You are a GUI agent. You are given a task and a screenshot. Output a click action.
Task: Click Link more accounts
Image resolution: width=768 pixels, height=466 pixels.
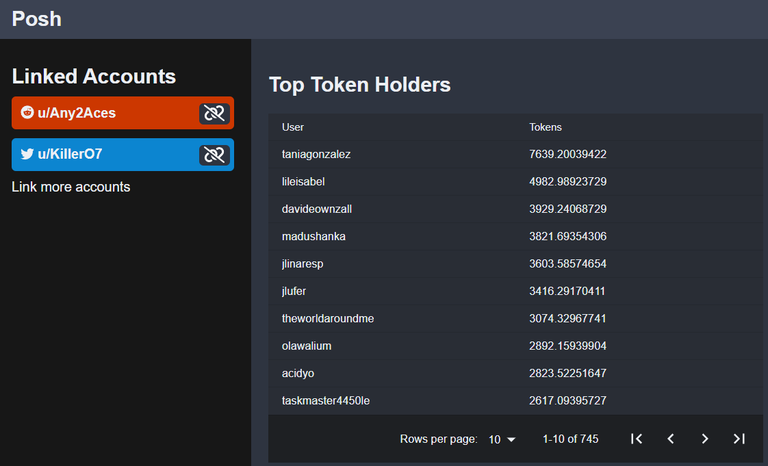pyautogui.click(x=71, y=187)
